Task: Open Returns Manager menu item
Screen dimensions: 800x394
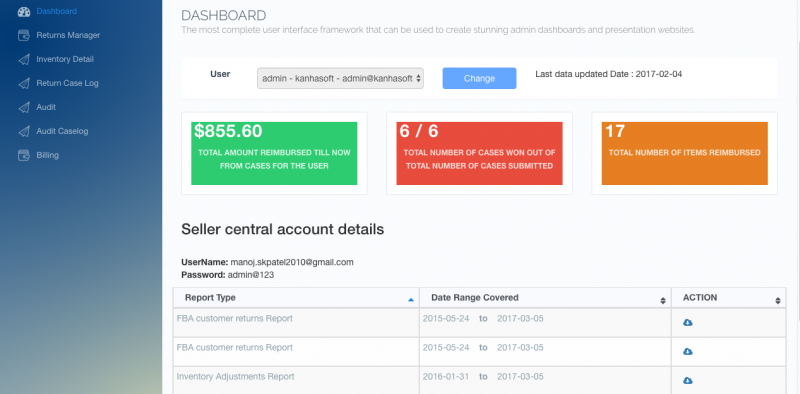Action: point(68,35)
